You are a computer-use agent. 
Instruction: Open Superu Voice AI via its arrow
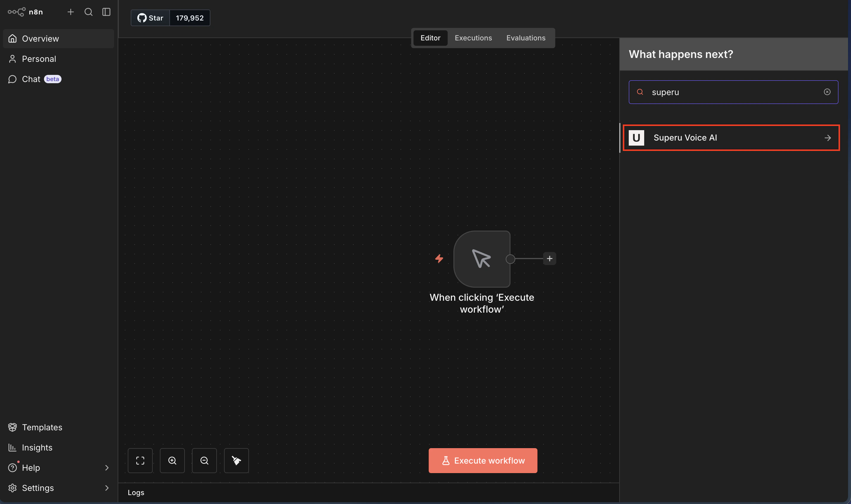coord(828,138)
